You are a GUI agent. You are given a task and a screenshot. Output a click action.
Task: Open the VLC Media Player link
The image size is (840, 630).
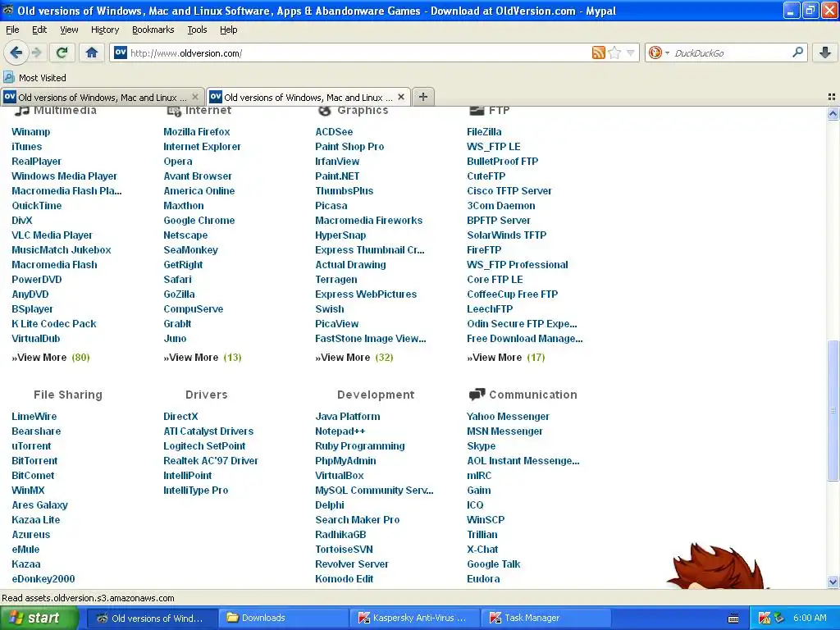[52, 235]
